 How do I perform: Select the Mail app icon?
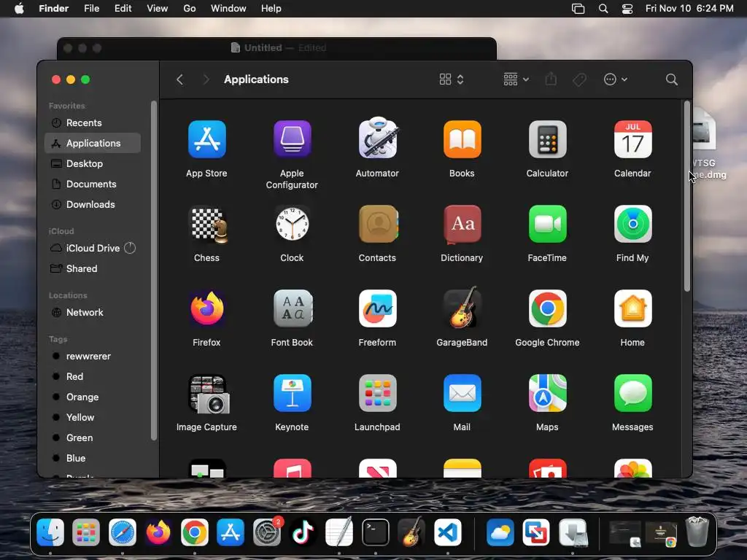462,393
